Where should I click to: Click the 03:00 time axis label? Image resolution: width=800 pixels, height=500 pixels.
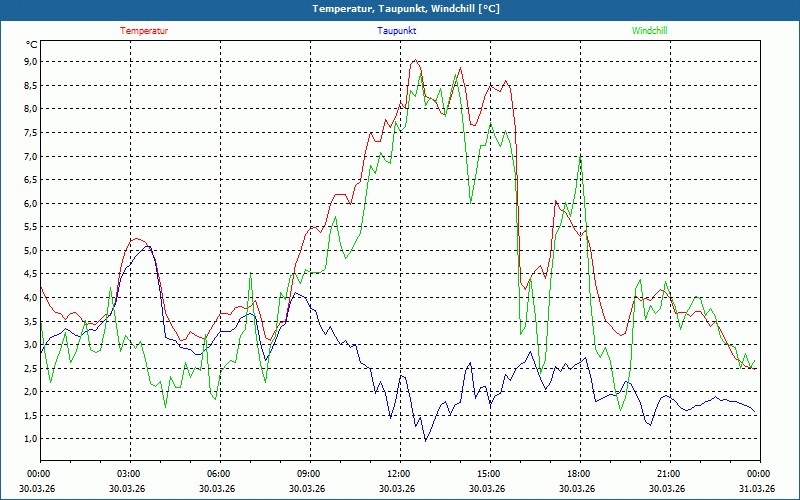pyautogui.click(x=129, y=474)
